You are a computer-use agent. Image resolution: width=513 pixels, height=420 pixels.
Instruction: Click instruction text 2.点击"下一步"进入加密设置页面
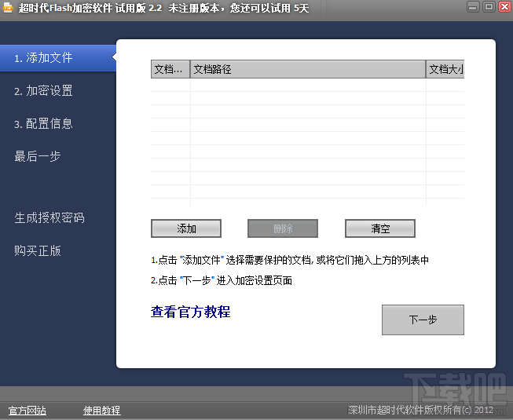(x=222, y=280)
